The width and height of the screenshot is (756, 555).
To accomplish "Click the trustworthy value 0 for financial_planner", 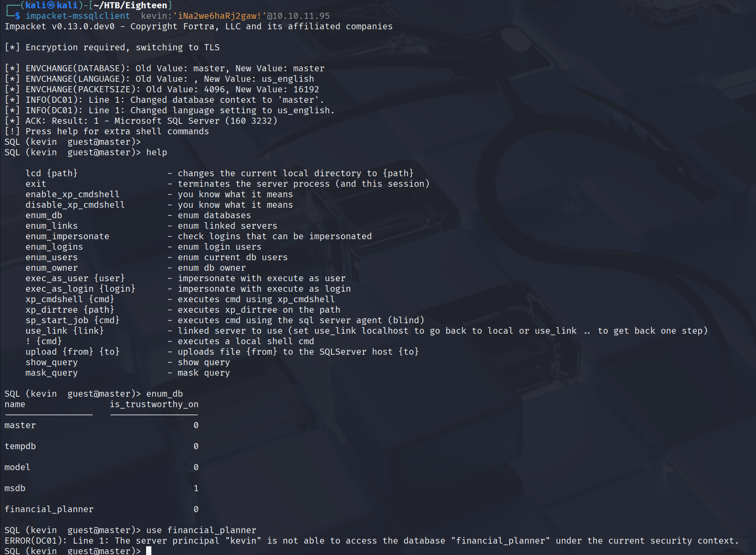I will [196, 509].
